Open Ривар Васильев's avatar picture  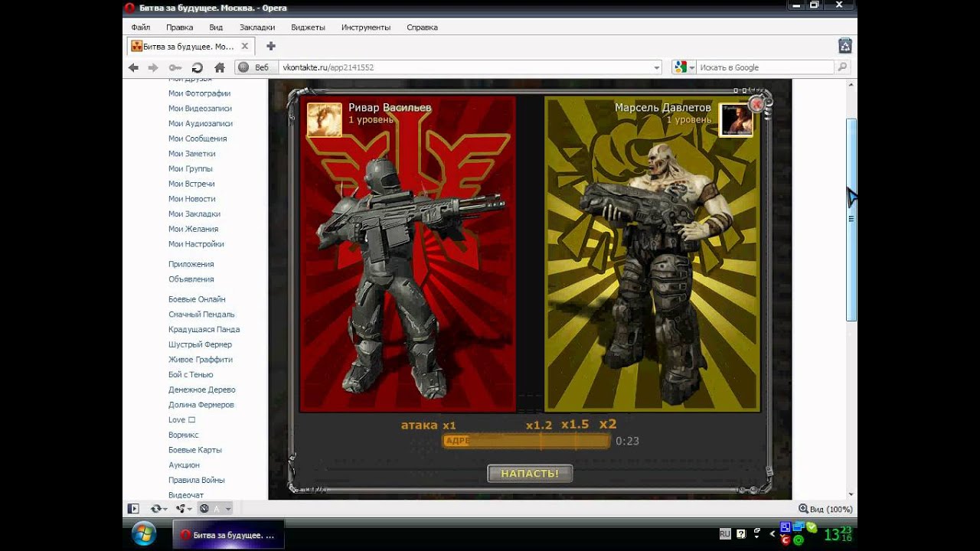coord(325,119)
